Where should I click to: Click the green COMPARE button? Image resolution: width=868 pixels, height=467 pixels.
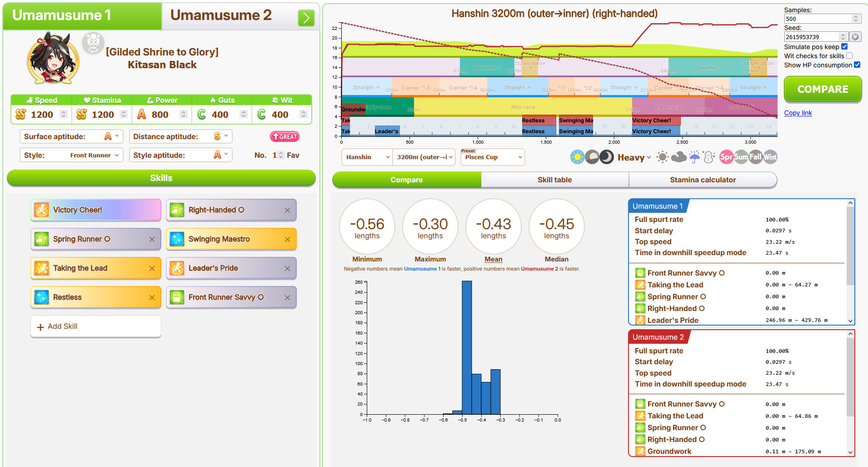pyautogui.click(x=823, y=89)
